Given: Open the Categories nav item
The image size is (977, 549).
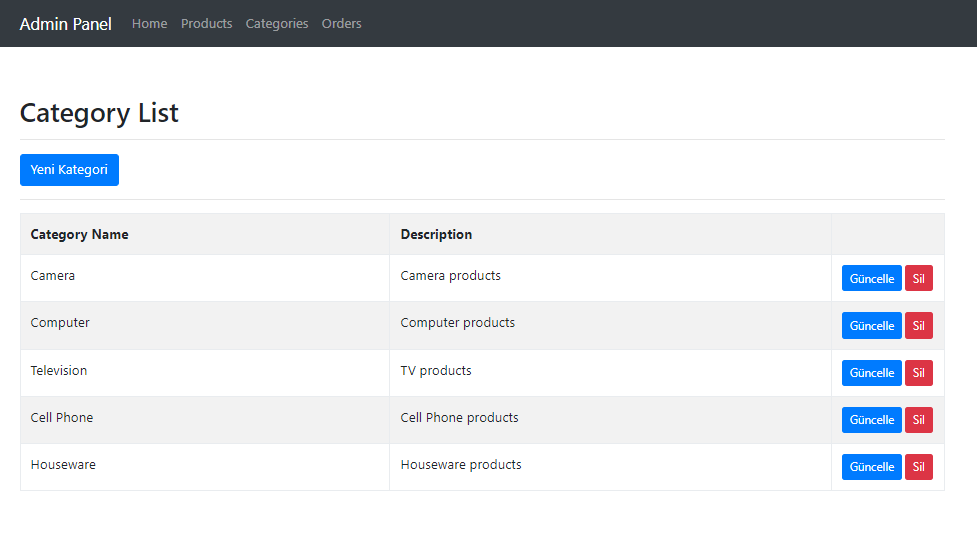Looking at the screenshot, I should [x=277, y=23].
